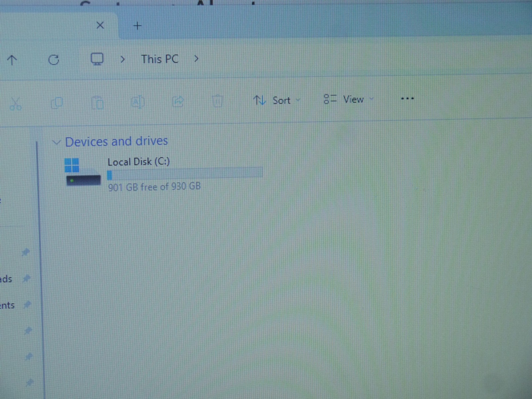Select the Devices and drives header
Image resolution: width=532 pixels, height=399 pixels.
[x=116, y=141]
